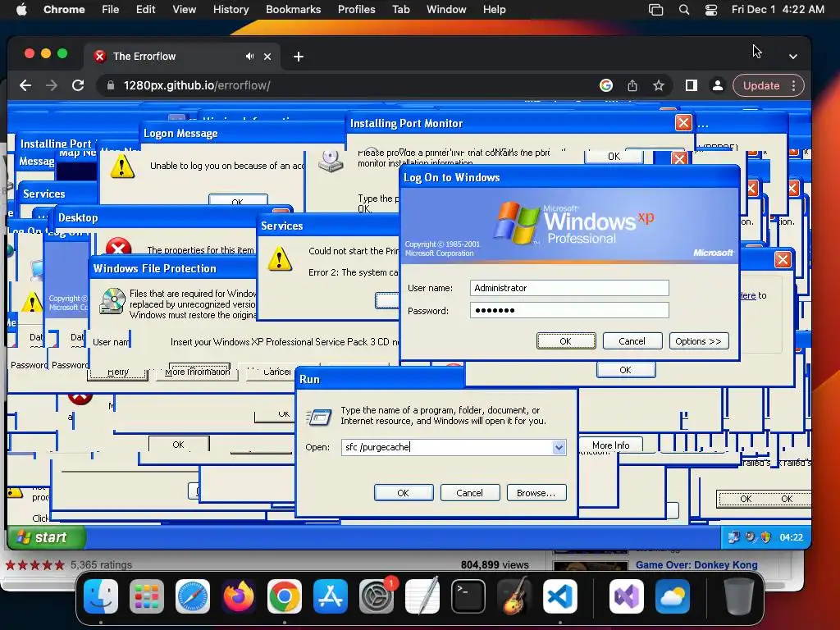Click the Chrome Update button
The height and width of the screenshot is (630, 840).
coord(760,85)
